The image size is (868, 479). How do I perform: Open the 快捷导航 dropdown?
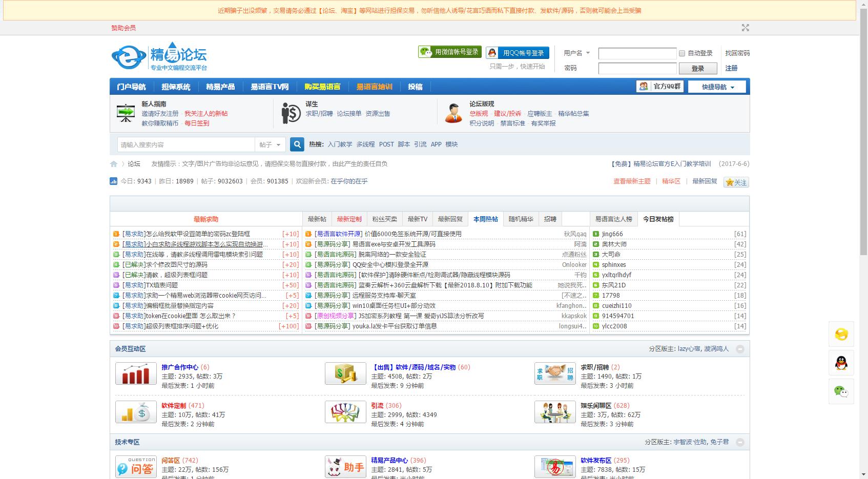click(717, 87)
